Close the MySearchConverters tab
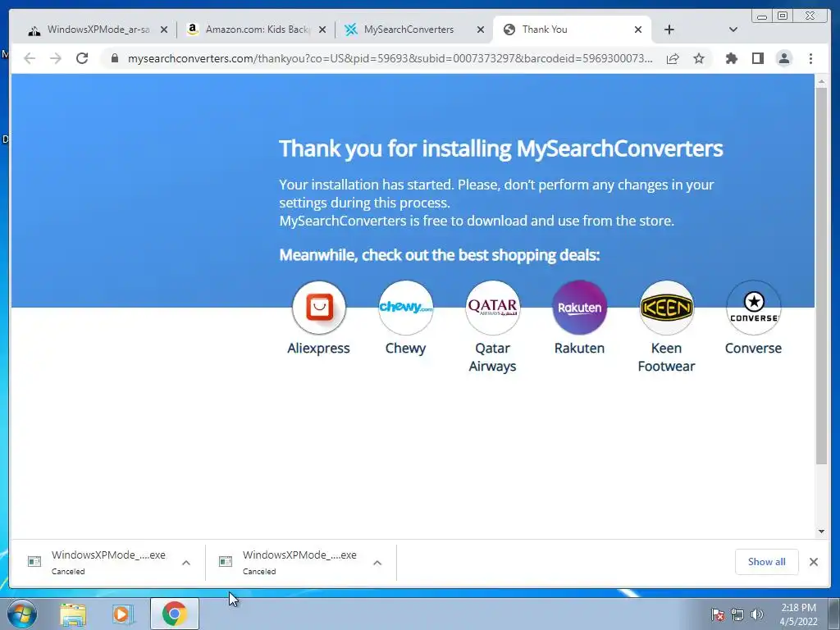Screen dimensions: 840x630 click(x=481, y=30)
